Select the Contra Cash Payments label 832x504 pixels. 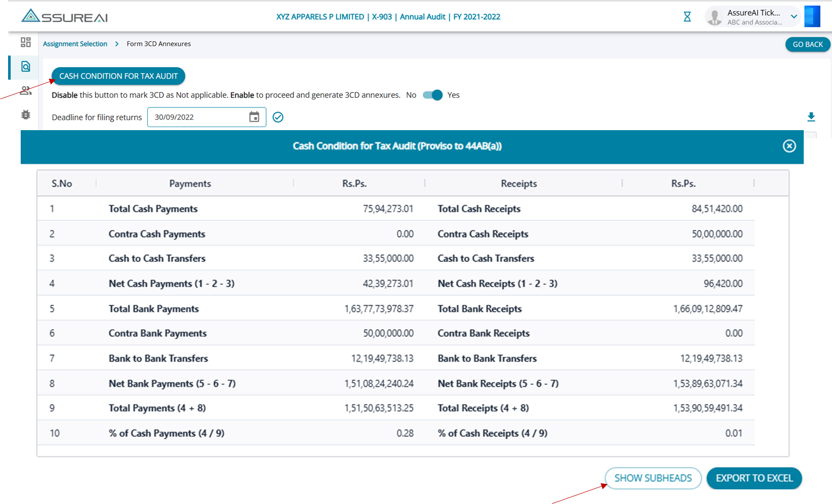157,234
